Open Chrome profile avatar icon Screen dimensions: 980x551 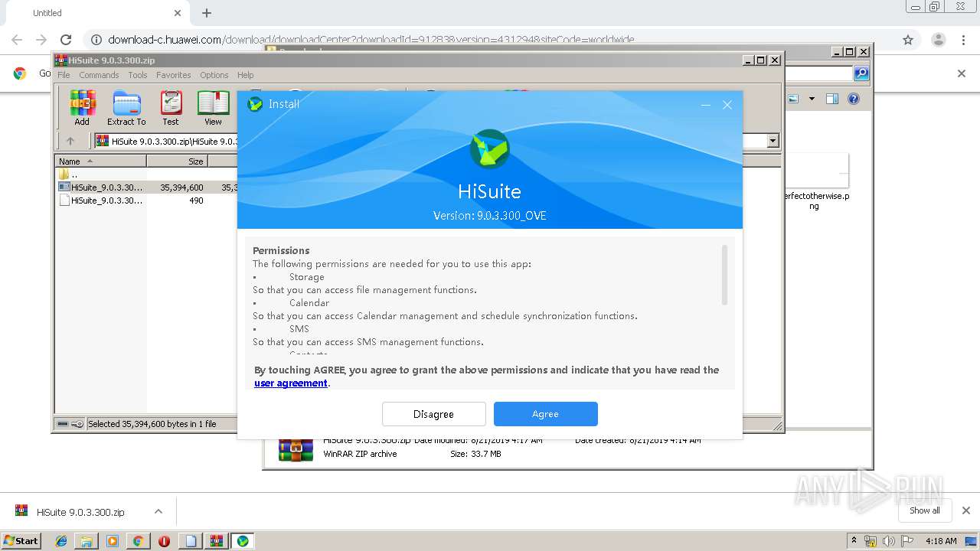[x=938, y=40]
